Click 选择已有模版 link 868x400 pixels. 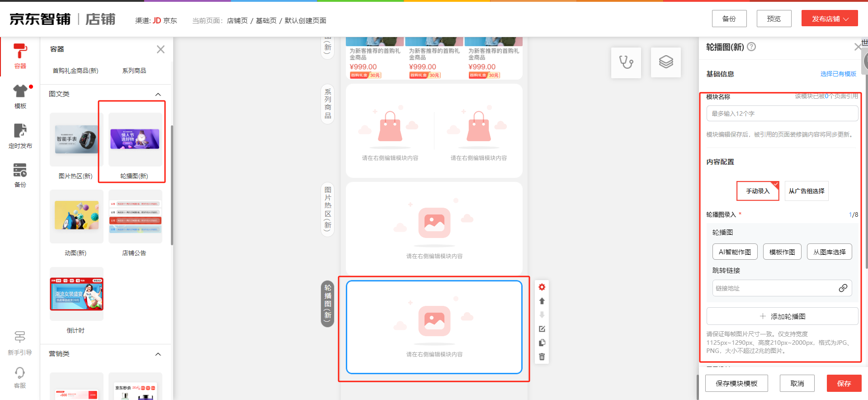pyautogui.click(x=838, y=74)
